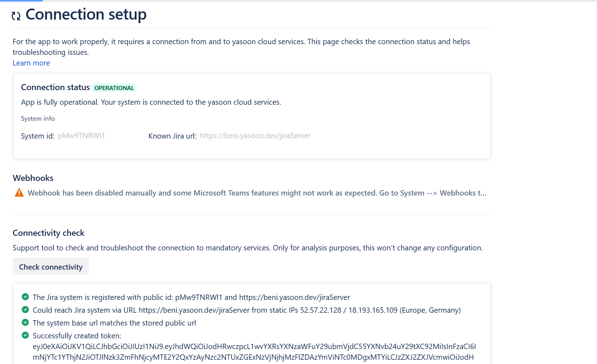Click the Jira system registered result line
The width and height of the screenshot is (597, 364).
pyautogui.click(x=191, y=297)
